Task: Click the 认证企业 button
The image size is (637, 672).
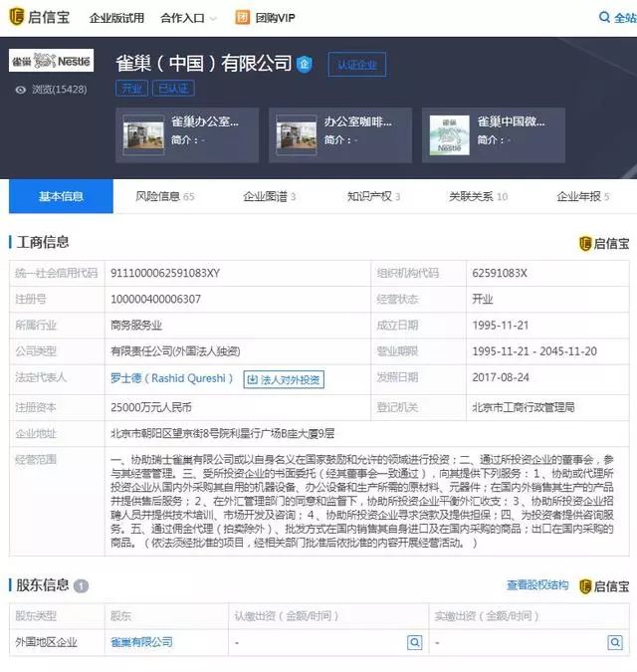Action: point(357,65)
